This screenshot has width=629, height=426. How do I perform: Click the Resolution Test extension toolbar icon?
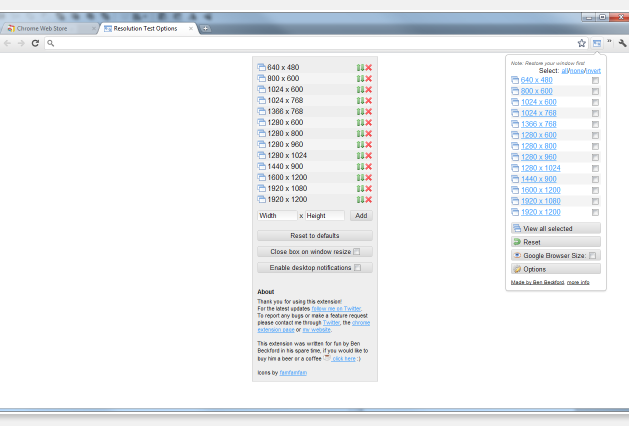click(x=596, y=43)
